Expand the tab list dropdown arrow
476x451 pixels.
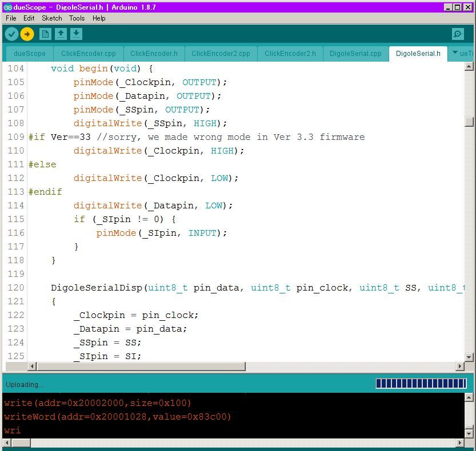455,53
